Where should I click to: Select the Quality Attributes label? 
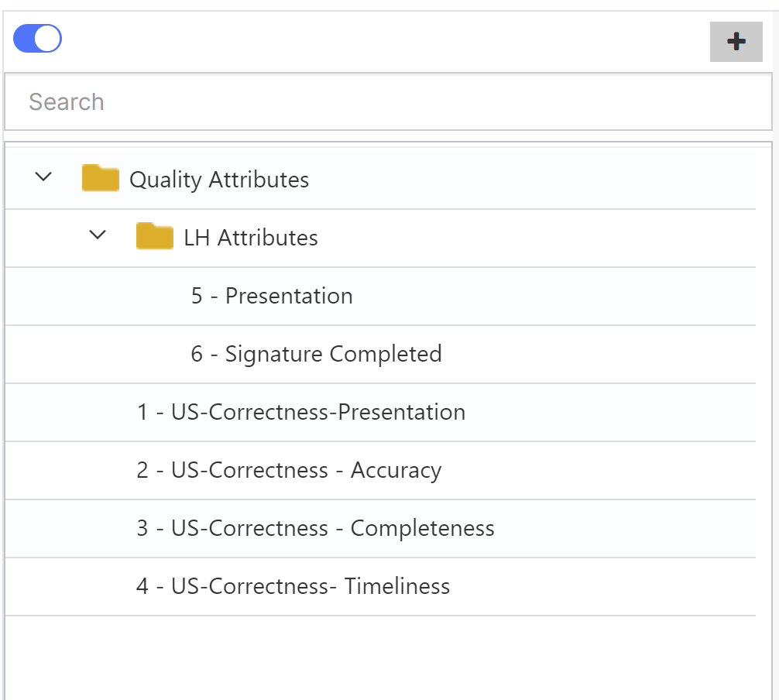(219, 180)
